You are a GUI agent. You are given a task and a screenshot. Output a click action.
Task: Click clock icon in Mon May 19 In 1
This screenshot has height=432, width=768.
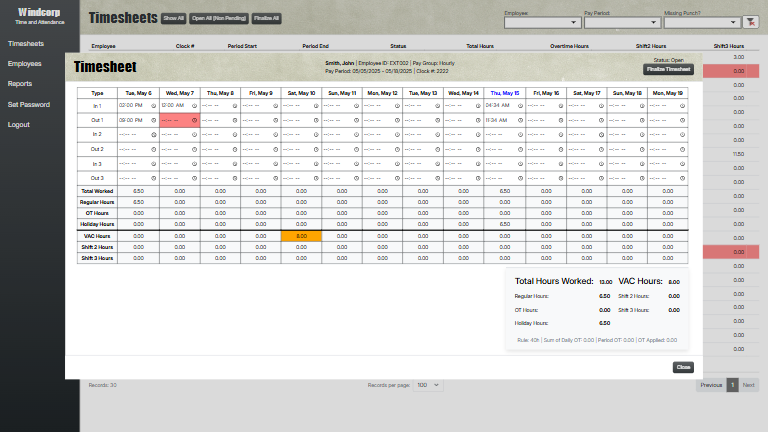coord(684,104)
